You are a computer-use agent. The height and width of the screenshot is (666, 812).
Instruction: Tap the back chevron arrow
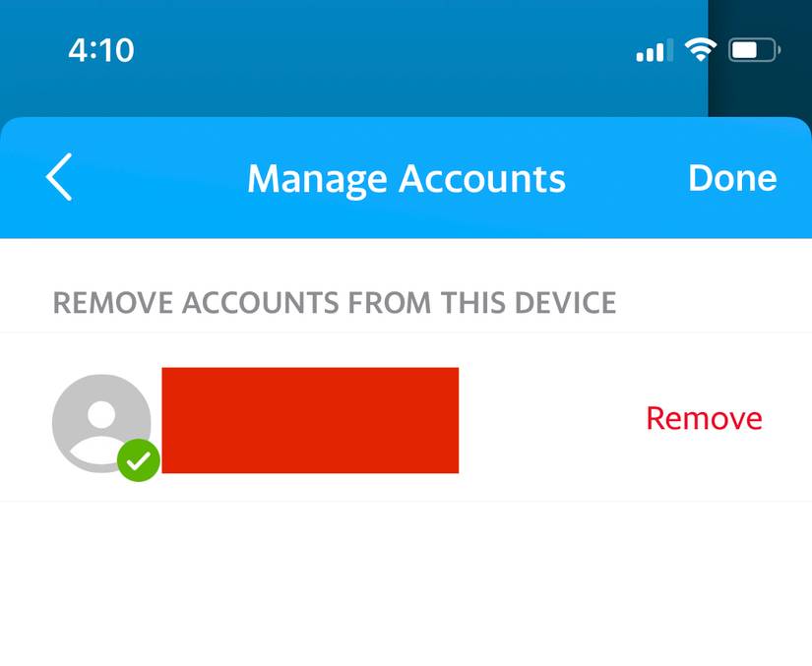59,178
